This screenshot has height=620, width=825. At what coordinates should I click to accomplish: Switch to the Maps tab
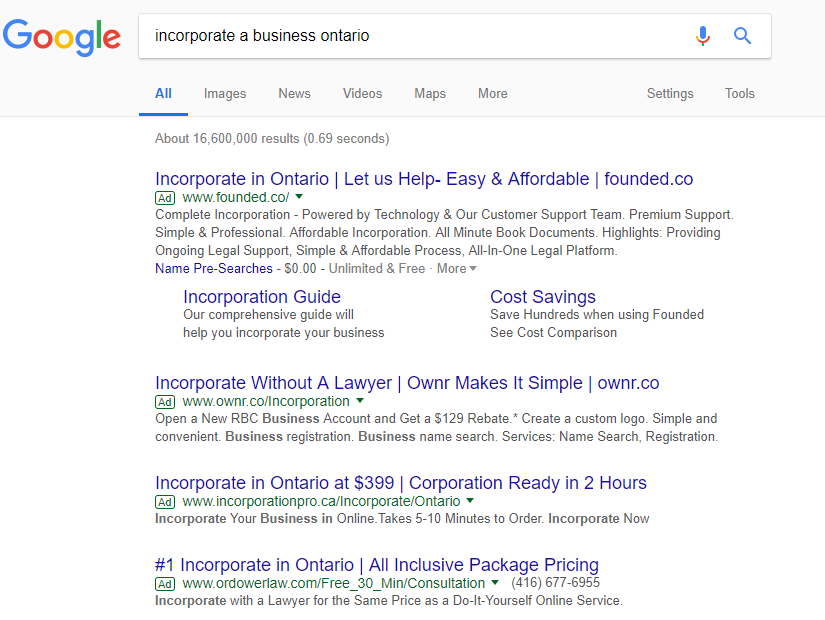click(430, 94)
